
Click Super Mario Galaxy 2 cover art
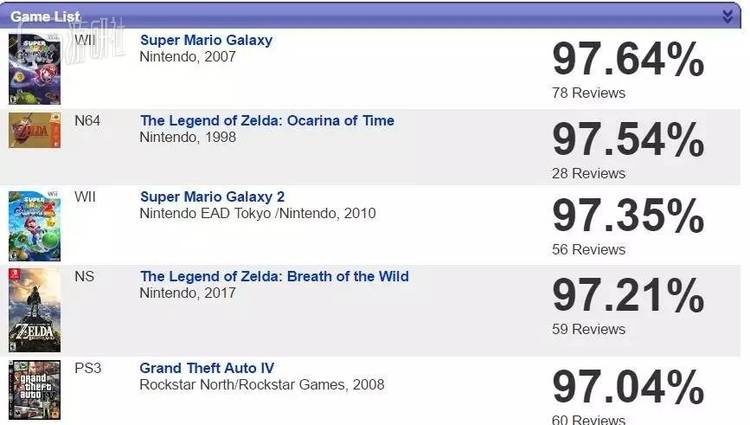click(x=28, y=224)
